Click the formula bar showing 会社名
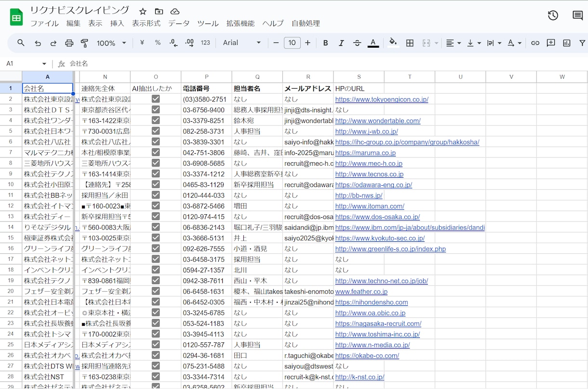Image resolution: width=588 pixels, height=389 pixels. (328, 64)
